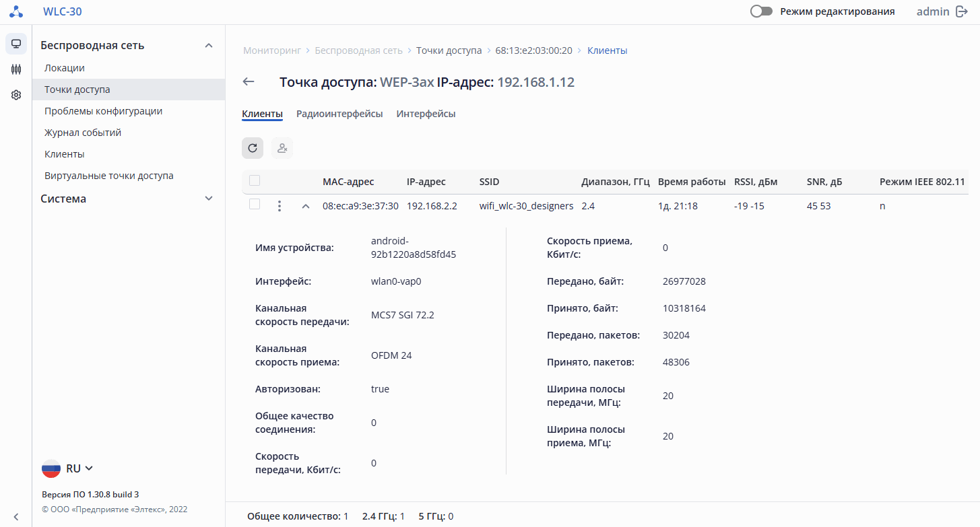The width and height of the screenshot is (980, 527).
Task: Collapse the details of client row 08:ec:a9:3e:37:30
Action: (x=306, y=206)
